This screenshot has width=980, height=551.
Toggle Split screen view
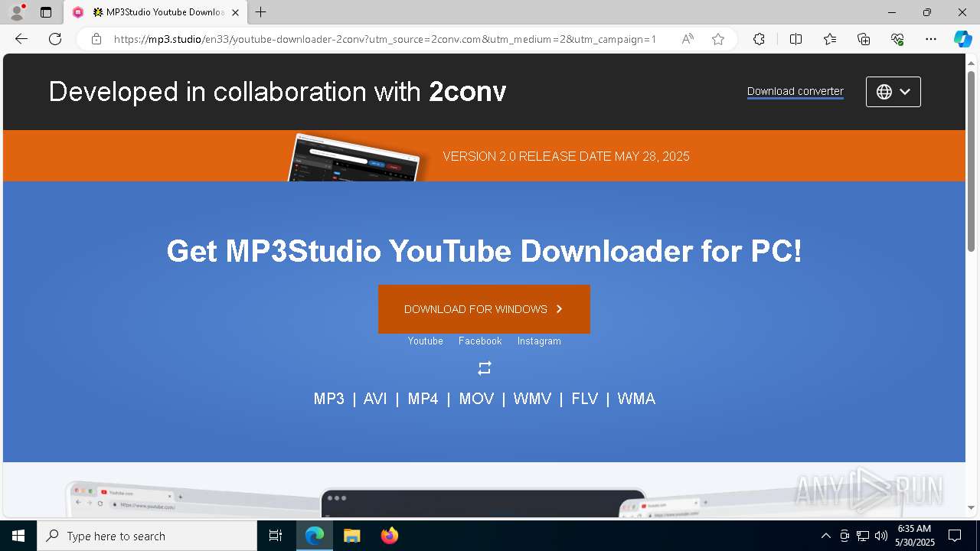pos(795,39)
